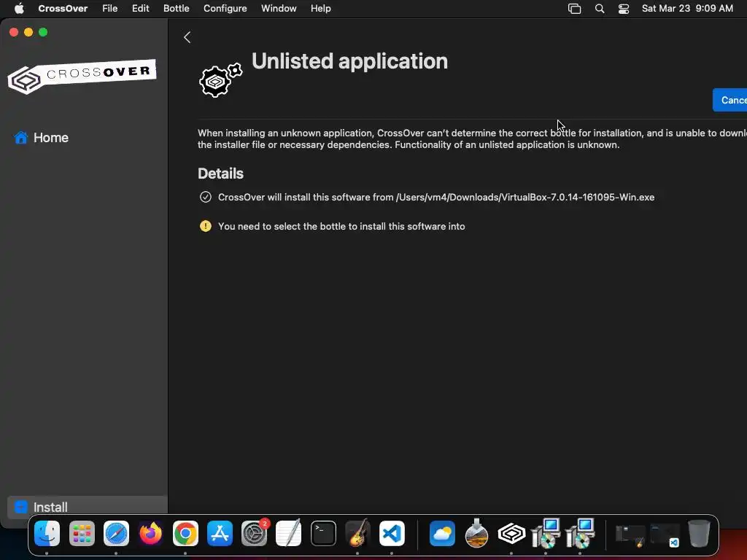Select the VirtualBox installer path text

pos(525,197)
